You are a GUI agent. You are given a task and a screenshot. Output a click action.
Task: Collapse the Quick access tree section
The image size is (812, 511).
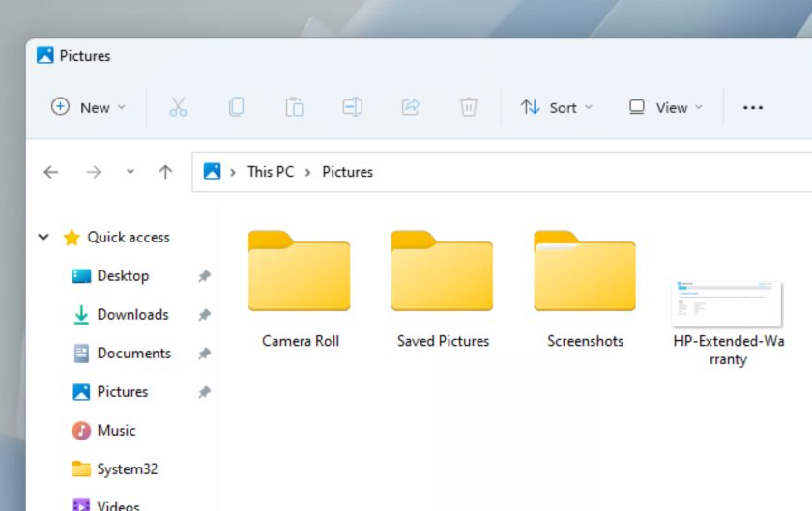click(43, 237)
